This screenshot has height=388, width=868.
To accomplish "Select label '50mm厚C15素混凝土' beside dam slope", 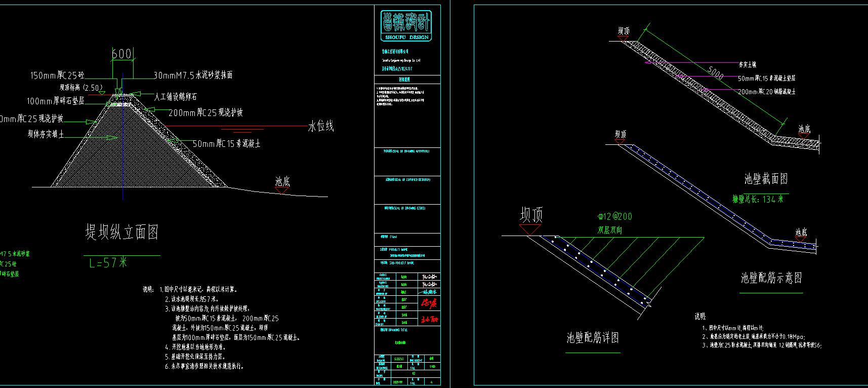I will click(227, 144).
